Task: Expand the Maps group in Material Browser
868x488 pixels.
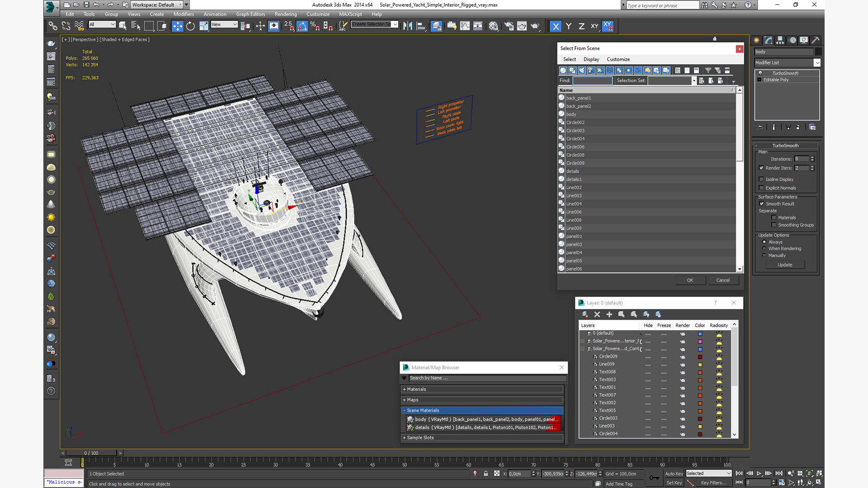Action: [482, 400]
